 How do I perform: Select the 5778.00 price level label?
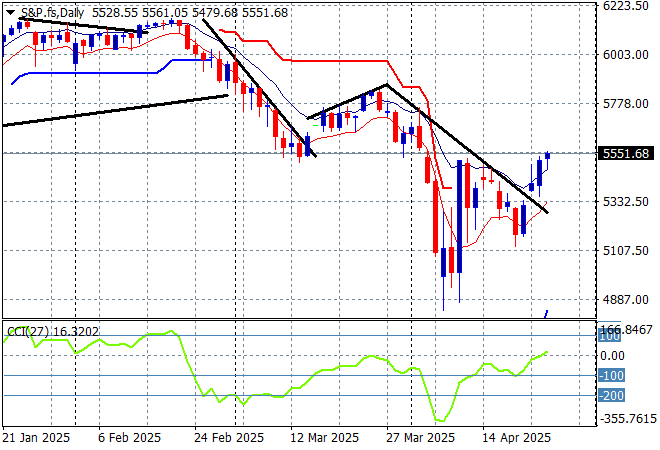pos(626,104)
